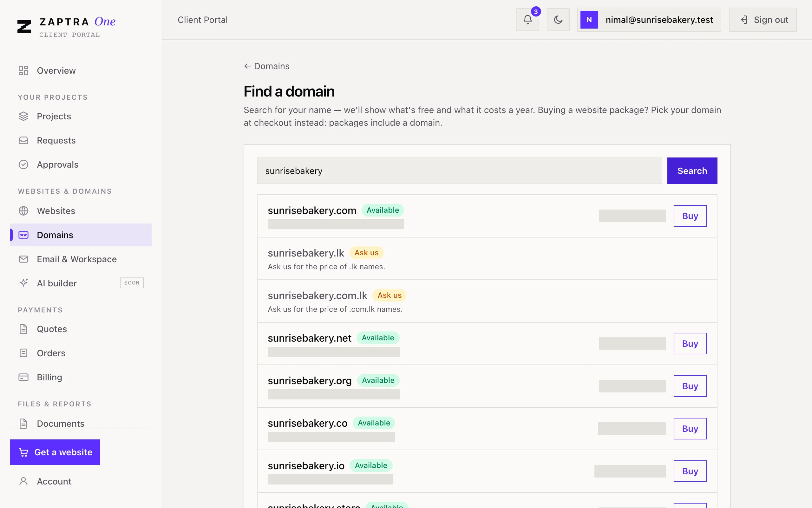
Task: Toggle dark mode moon icon
Action: pos(558,20)
